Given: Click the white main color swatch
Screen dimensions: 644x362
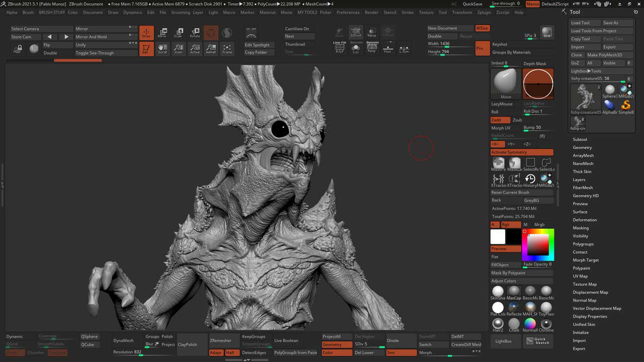Looking at the screenshot, I should click(498, 237).
